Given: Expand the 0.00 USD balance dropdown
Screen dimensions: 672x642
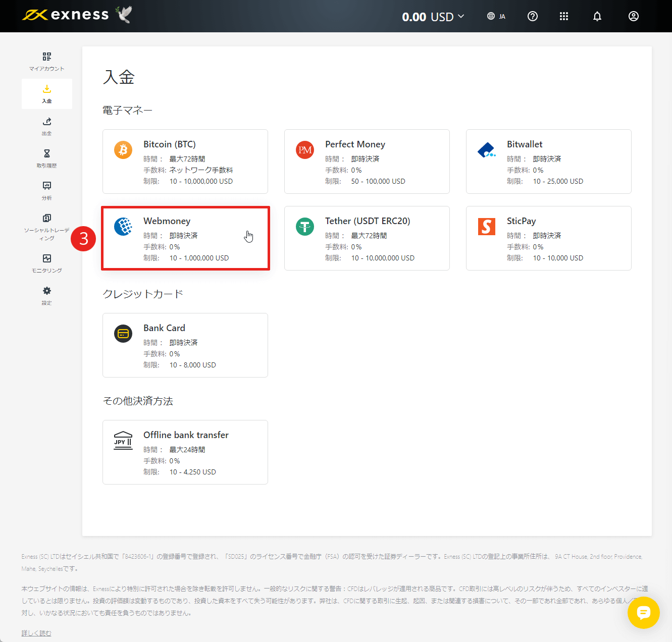Looking at the screenshot, I should click(433, 16).
